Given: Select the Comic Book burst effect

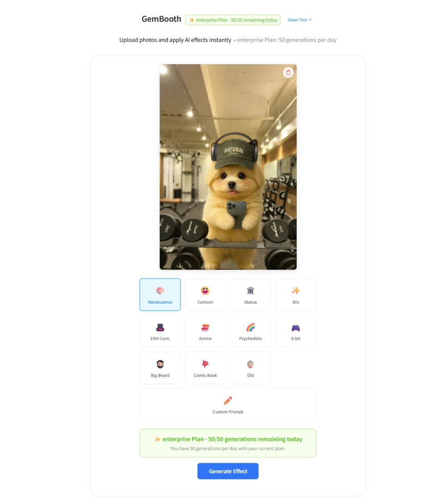Looking at the screenshot, I should (x=205, y=368).
